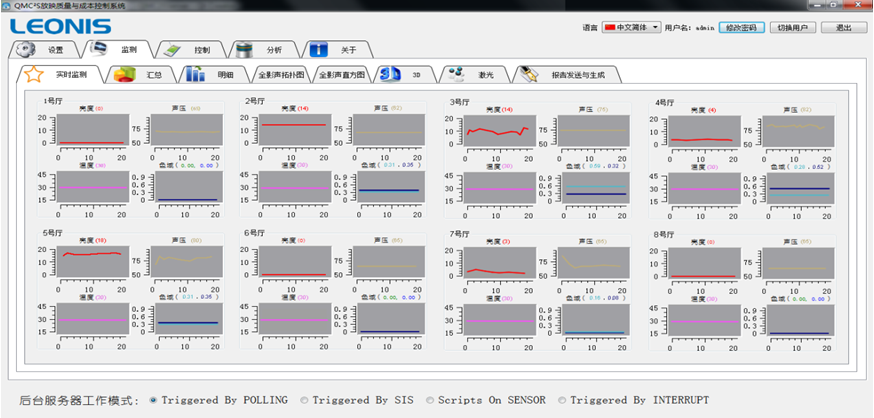874x418 pixels.
Task: Select Scripts On SENSOR mode
Action: 430,400
